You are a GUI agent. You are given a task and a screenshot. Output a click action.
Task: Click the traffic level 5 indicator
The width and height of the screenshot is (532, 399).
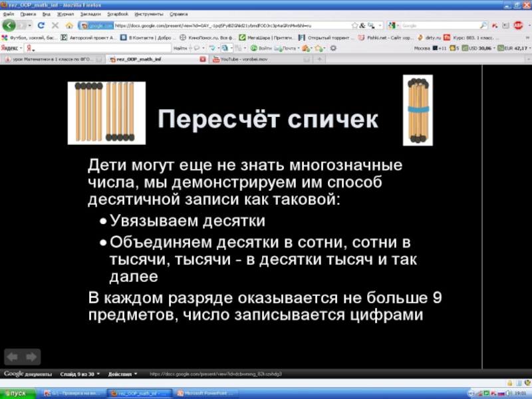point(454,48)
